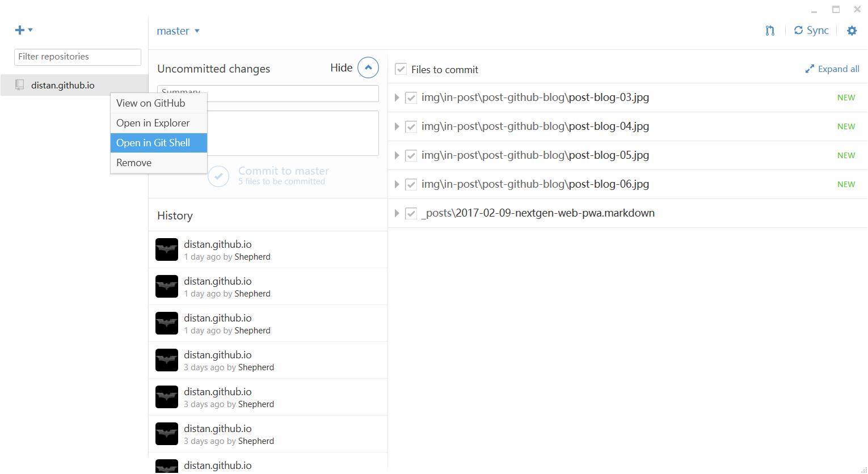Viewport: 868px width, 474px height.
Task: Click the Uncommitted changes heading
Action: [x=213, y=69]
